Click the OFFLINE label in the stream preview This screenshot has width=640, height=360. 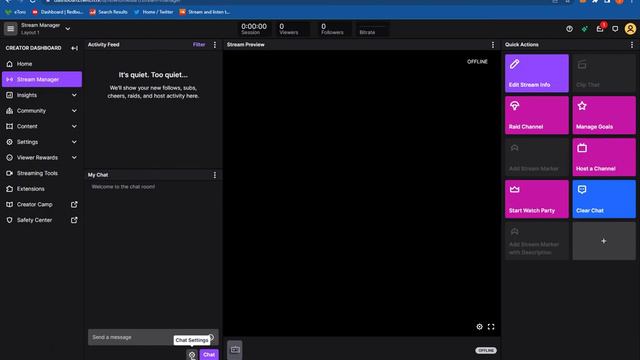point(477,62)
